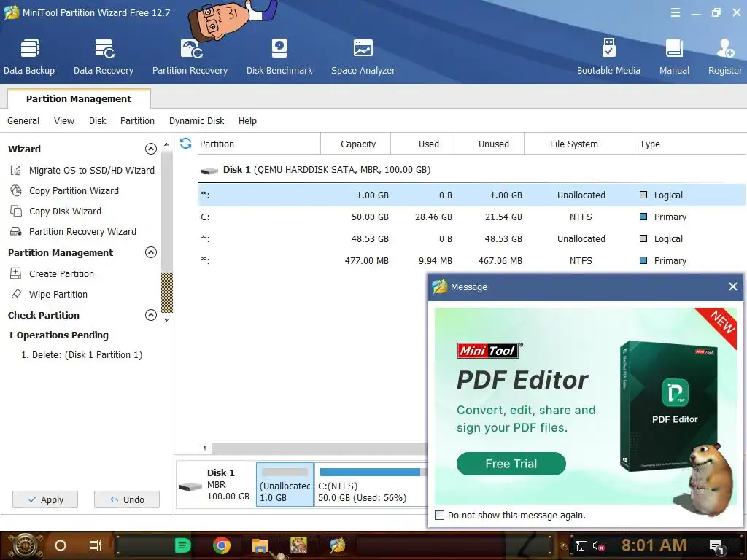Click the Partition column header

(258, 144)
